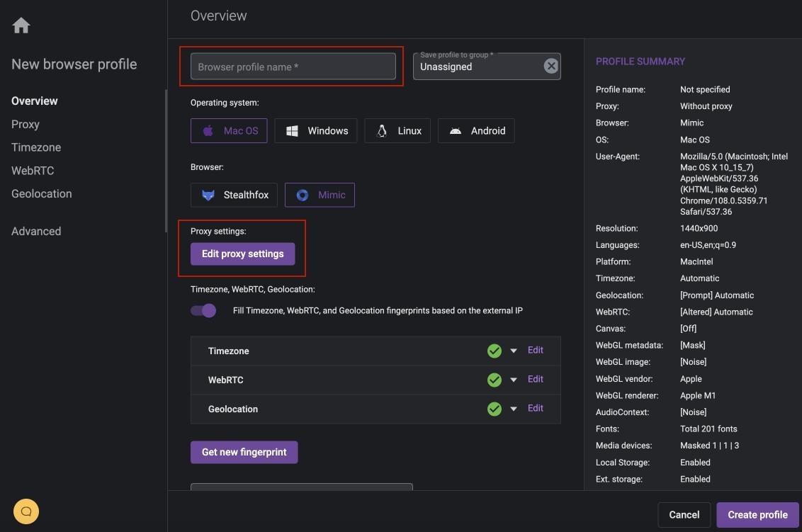This screenshot has height=532, width=802.
Task: Click the WebRTC green checkmark icon
Action: (494, 380)
